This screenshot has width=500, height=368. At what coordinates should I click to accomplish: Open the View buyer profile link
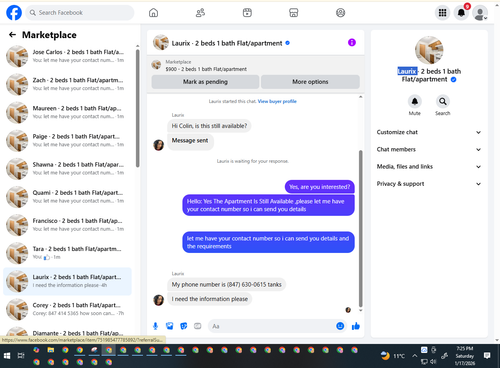(x=277, y=101)
